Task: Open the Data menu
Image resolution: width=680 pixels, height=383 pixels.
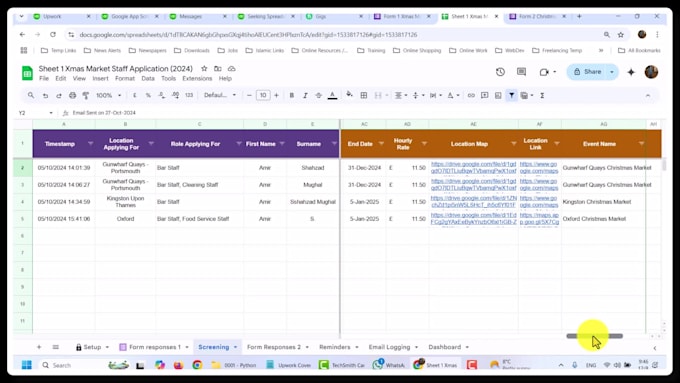Action: (x=148, y=79)
